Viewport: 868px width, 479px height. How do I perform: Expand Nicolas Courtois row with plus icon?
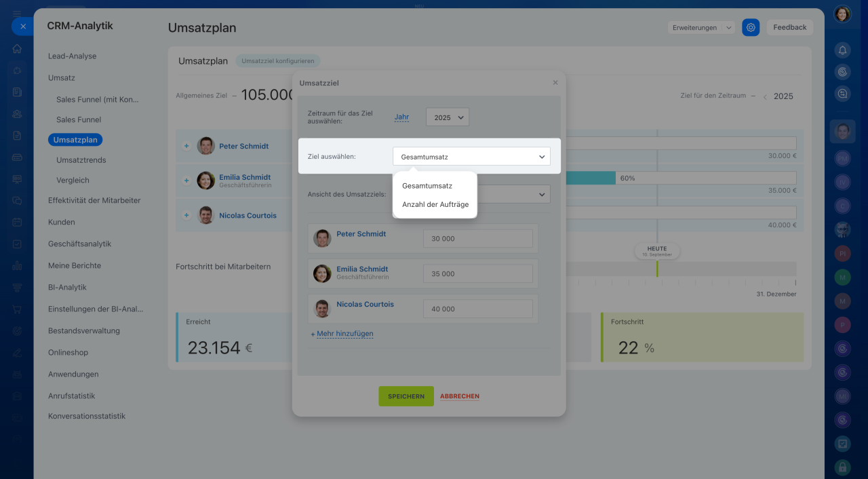click(186, 215)
